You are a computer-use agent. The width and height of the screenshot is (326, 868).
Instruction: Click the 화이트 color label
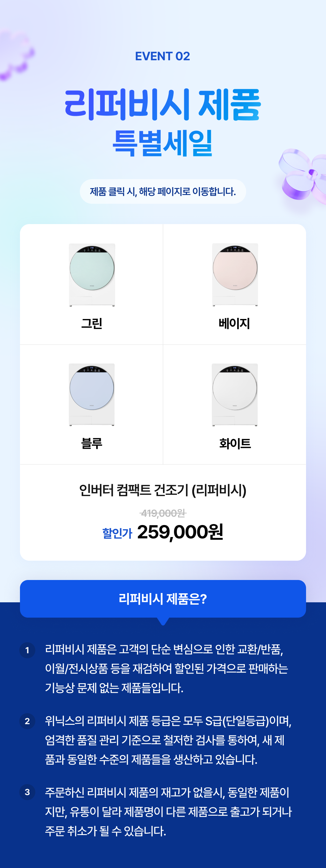235,443
